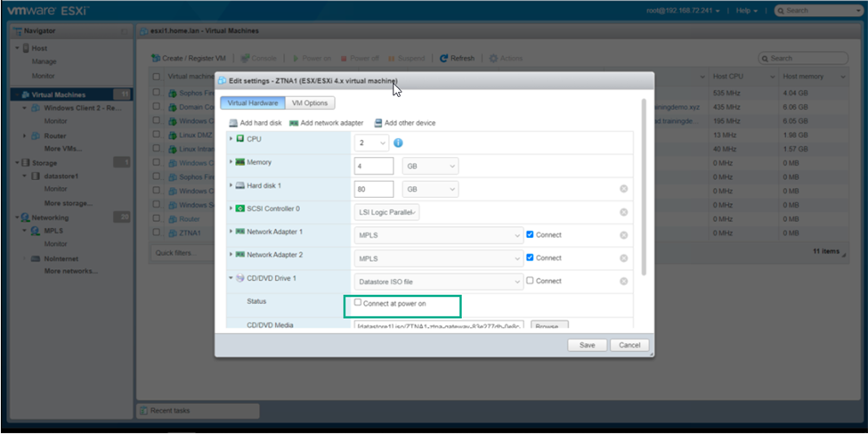Click the Cancel button
The width and height of the screenshot is (868, 434).
coord(629,345)
